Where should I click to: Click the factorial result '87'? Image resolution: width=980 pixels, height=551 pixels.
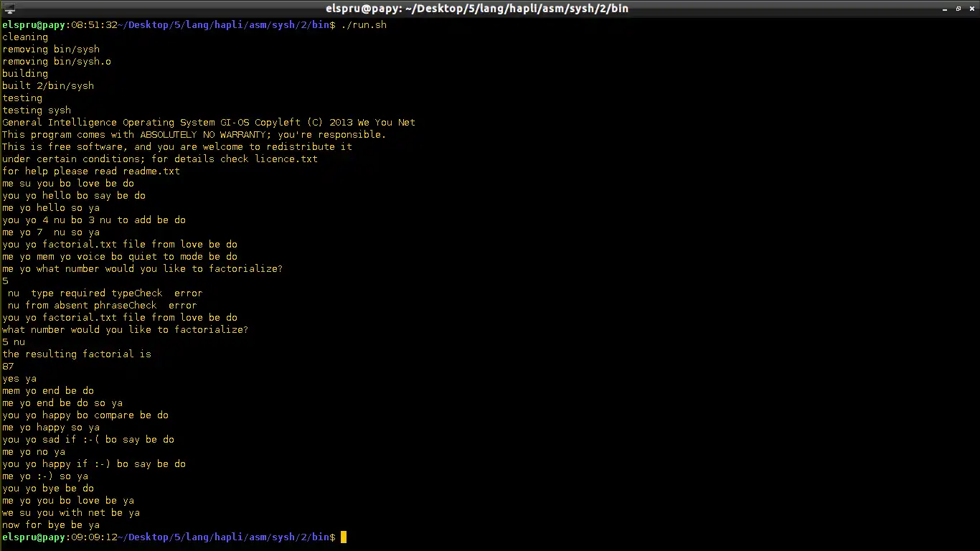(8, 367)
